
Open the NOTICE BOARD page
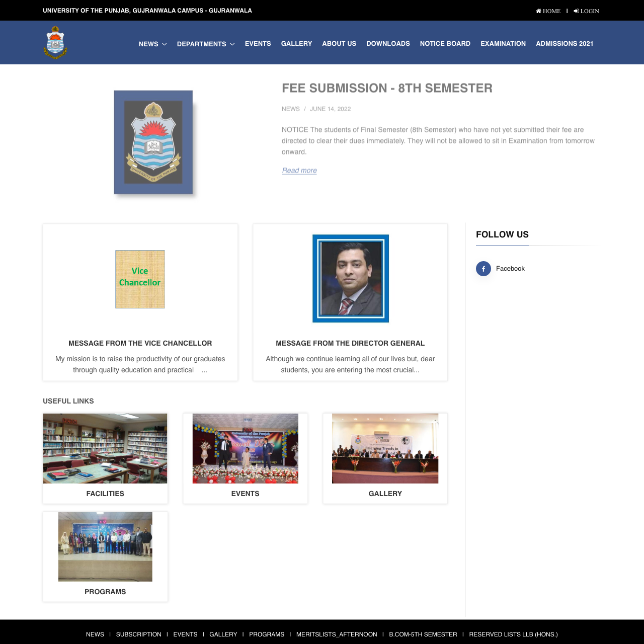pos(445,44)
